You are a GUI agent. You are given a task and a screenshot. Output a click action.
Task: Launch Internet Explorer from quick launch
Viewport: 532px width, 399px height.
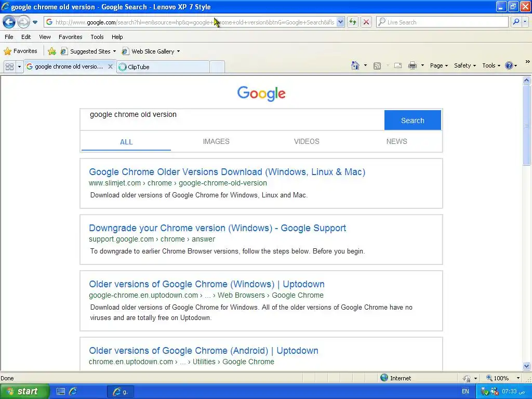click(73, 392)
